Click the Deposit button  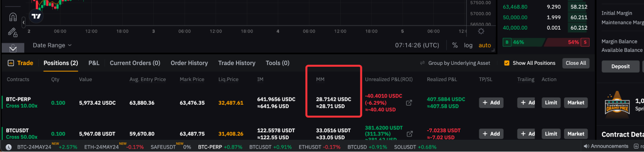click(x=620, y=66)
